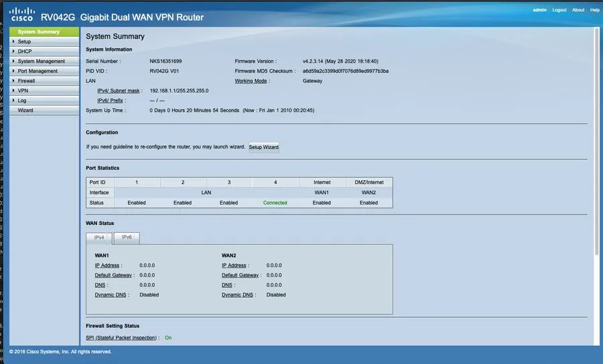Click firmware version v4.2.3.14 text
This screenshot has width=603, height=364.
point(340,61)
